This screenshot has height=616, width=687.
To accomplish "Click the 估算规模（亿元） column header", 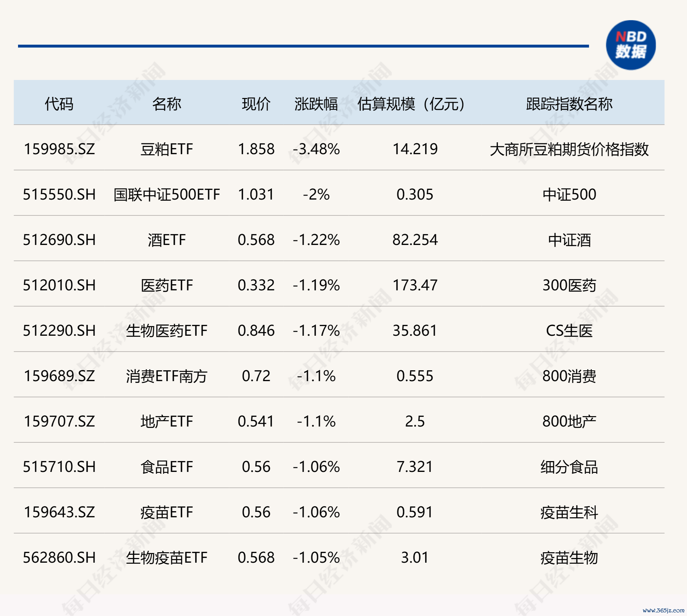I will [x=411, y=104].
